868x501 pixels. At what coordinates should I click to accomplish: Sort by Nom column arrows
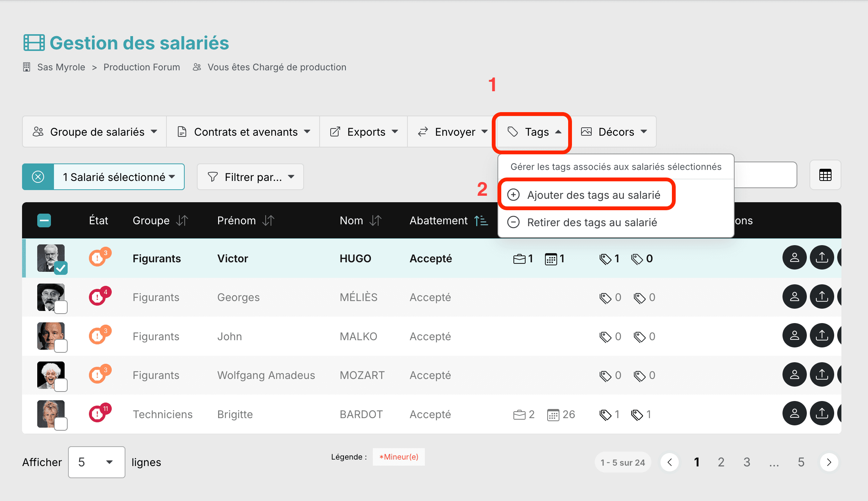pos(375,220)
